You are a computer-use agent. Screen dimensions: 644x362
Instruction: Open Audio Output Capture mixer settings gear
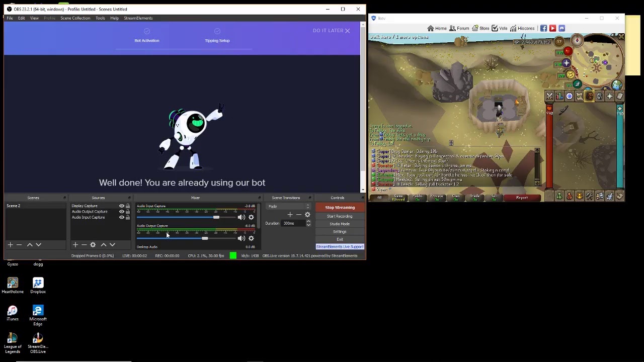click(251, 238)
